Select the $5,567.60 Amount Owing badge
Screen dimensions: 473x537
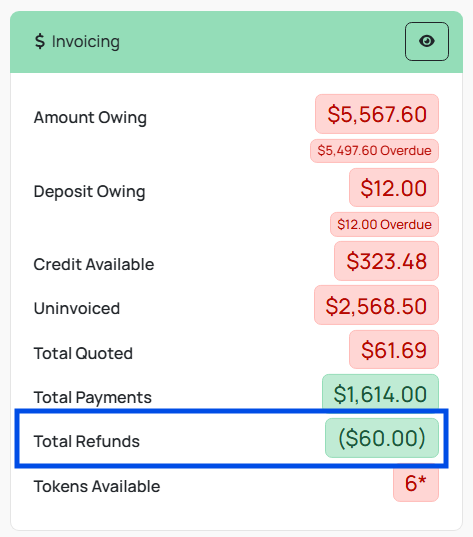[377, 114]
